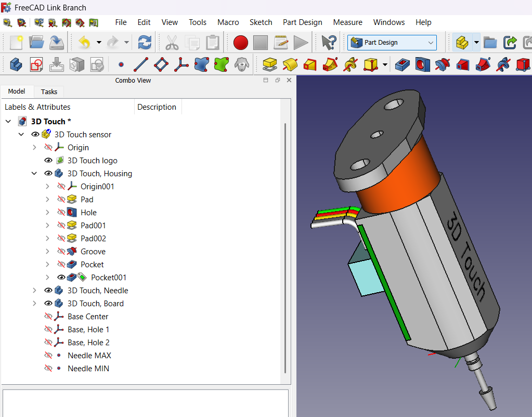The width and height of the screenshot is (532, 417).
Task: Select Pad002 in the model tree
Action: point(93,239)
